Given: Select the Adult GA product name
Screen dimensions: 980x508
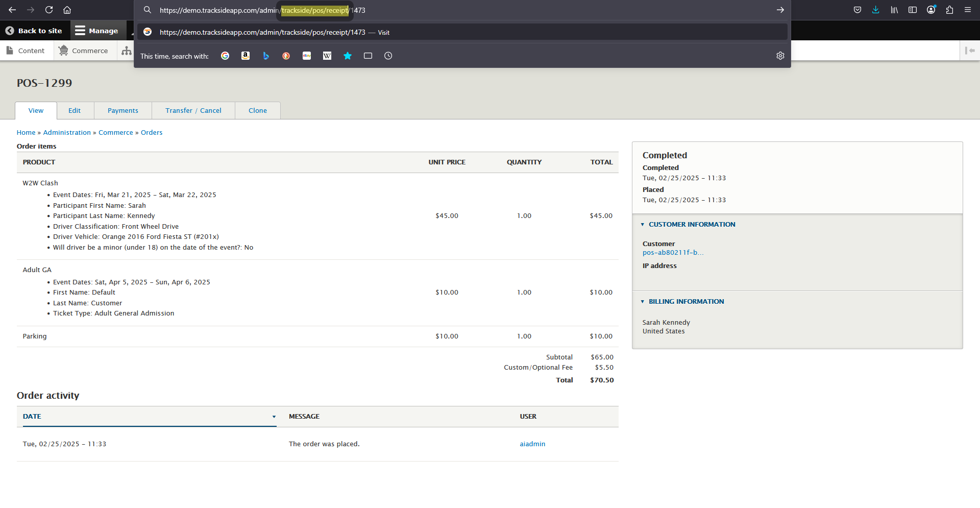Looking at the screenshot, I should point(37,270).
